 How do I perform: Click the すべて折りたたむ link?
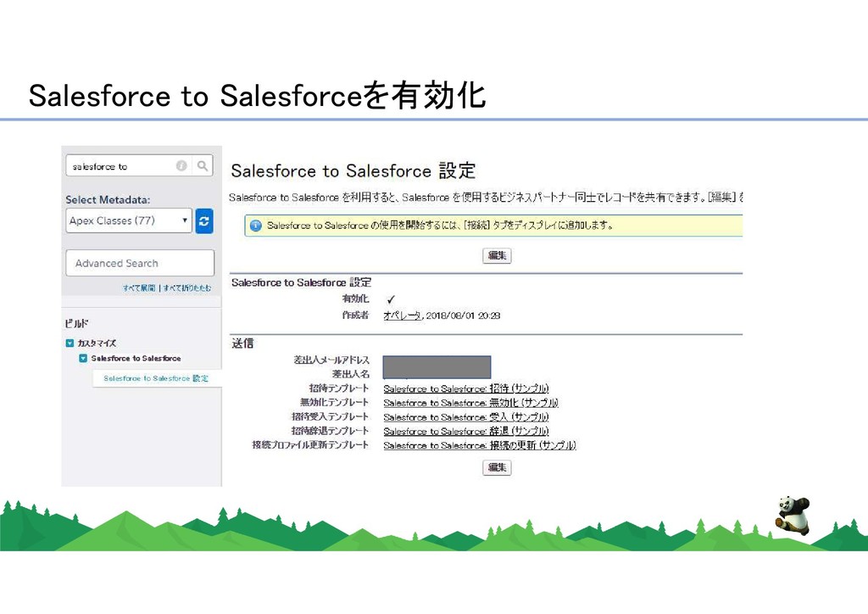pyautogui.click(x=187, y=287)
